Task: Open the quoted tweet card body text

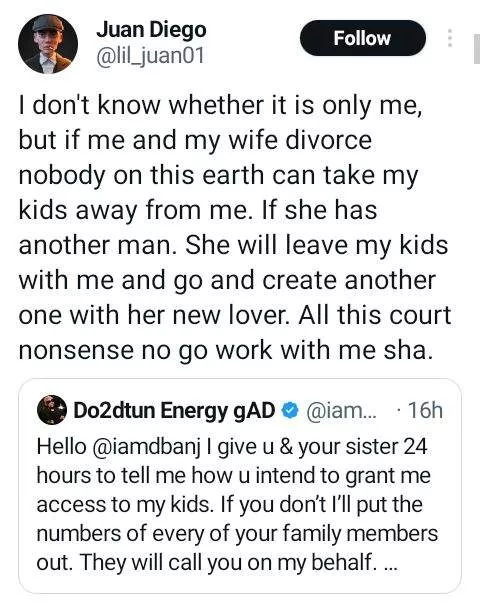Action: (x=237, y=504)
